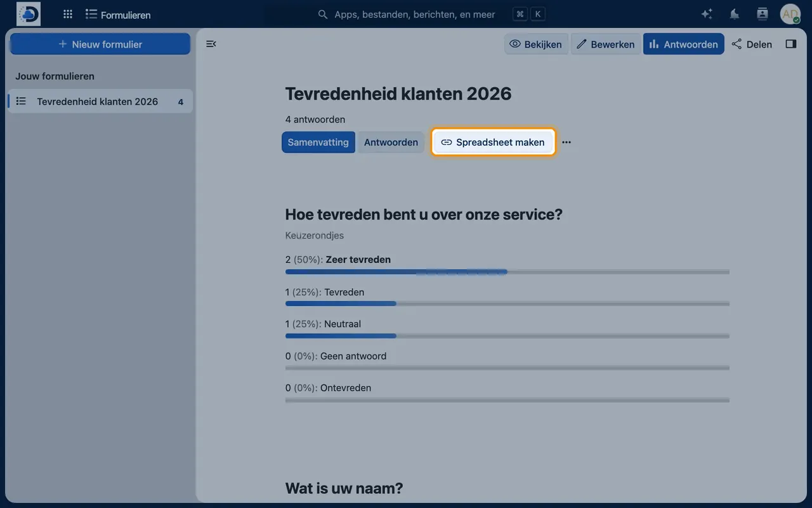The image size is (812, 508).
Task: Create a new form with Nieuw formulier
Action: [100, 44]
